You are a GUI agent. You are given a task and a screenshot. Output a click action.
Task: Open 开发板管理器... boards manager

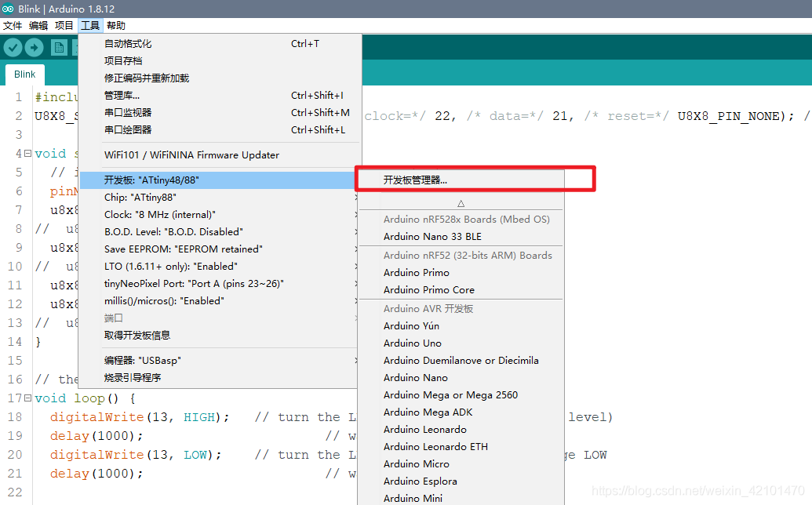click(x=461, y=180)
